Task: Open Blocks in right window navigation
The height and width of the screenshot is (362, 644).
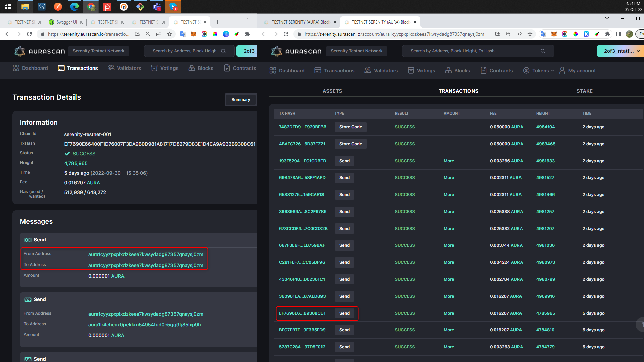Action: [x=458, y=71]
